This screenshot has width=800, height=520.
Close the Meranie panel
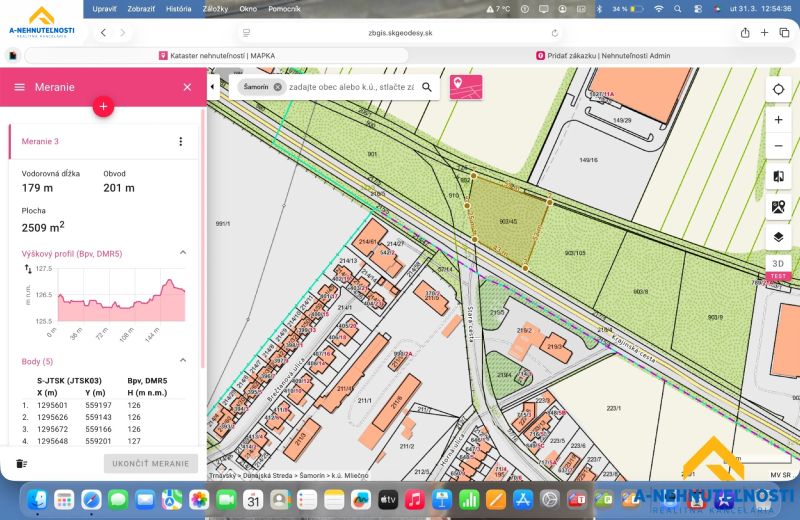pos(187,87)
